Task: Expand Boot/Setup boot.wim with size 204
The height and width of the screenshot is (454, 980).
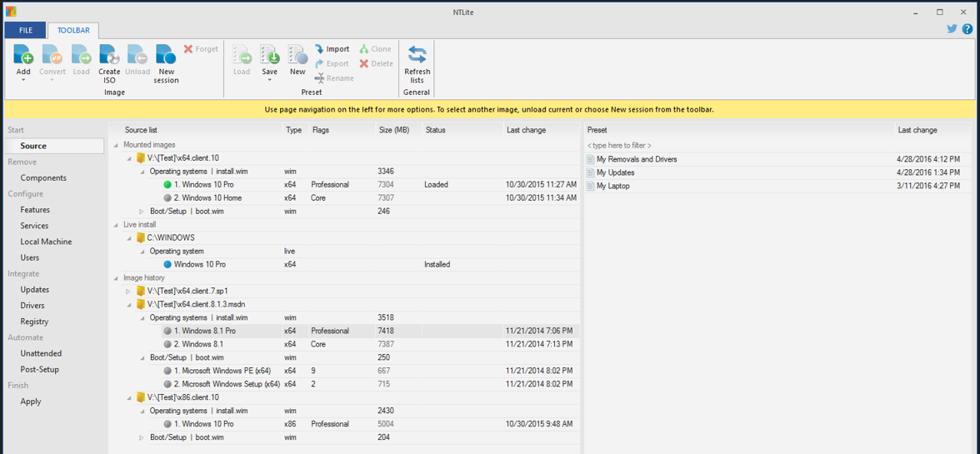Action: (142, 438)
